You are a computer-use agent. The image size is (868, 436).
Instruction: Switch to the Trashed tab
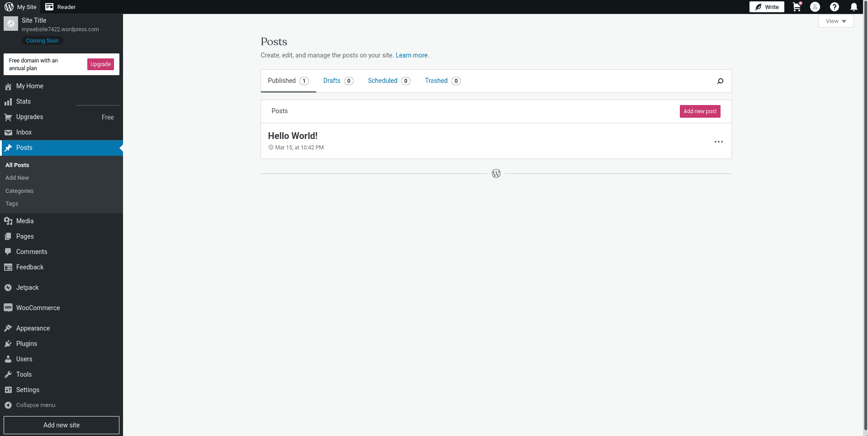click(442, 81)
